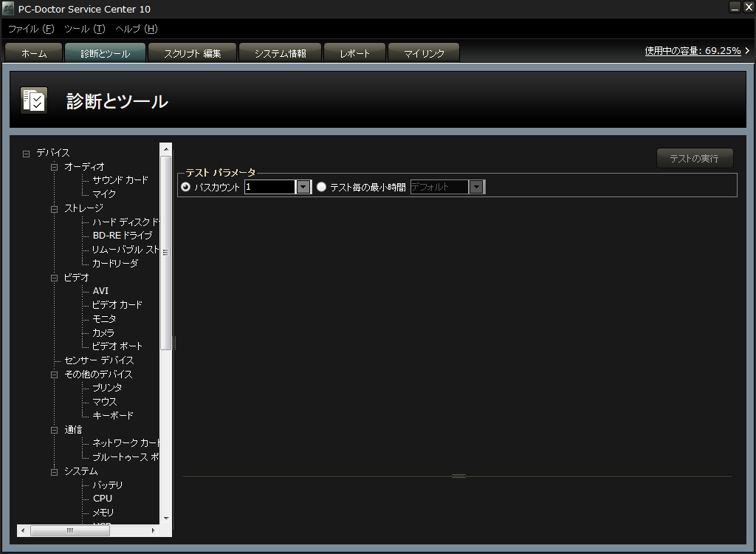Open the ツール (T) menu
The image size is (756, 554).
click(85, 29)
